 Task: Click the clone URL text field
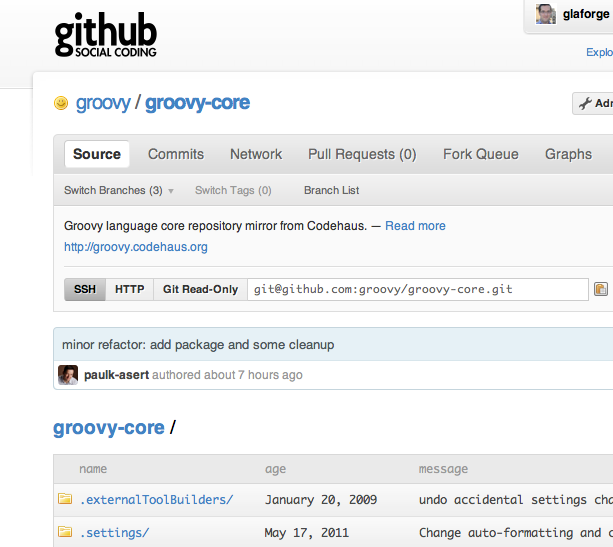point(418,289)
